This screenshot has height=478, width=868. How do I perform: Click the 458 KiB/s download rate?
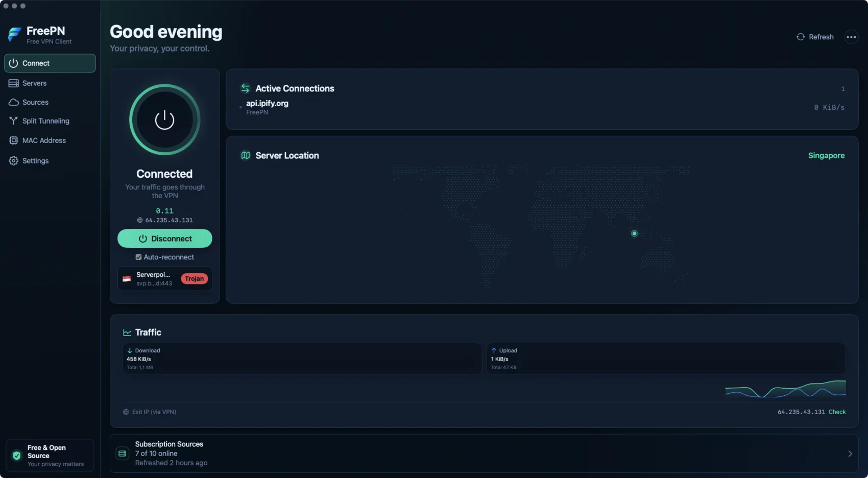coord(139,359)
